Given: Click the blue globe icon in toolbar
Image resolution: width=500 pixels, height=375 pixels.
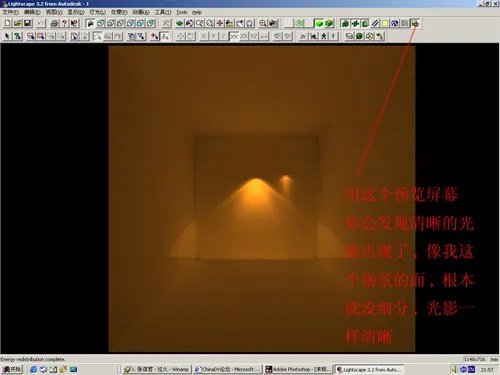Looking at the screenshot, I should coord(395,23).
